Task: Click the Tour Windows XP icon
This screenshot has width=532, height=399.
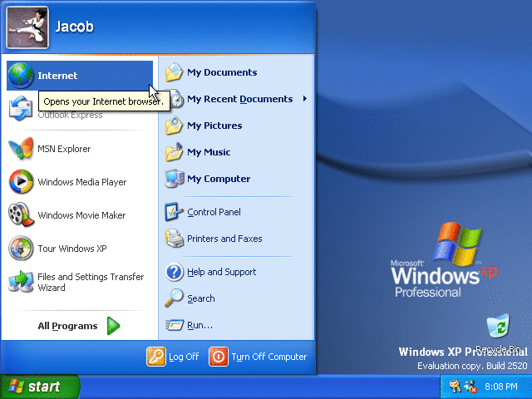Action: coord(21,248)
